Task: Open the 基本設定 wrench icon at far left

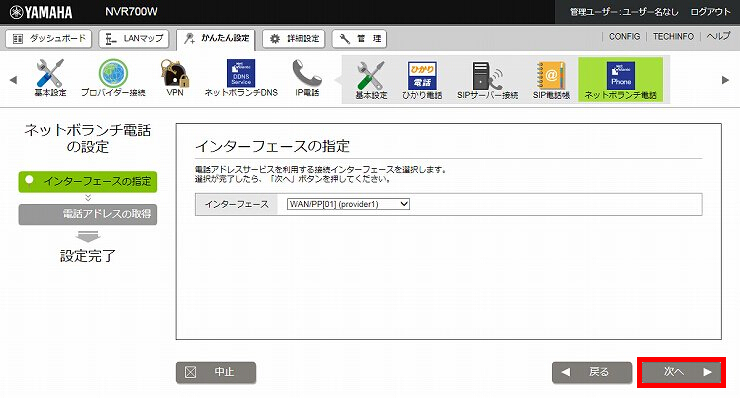Action: [x=50, y=78]
